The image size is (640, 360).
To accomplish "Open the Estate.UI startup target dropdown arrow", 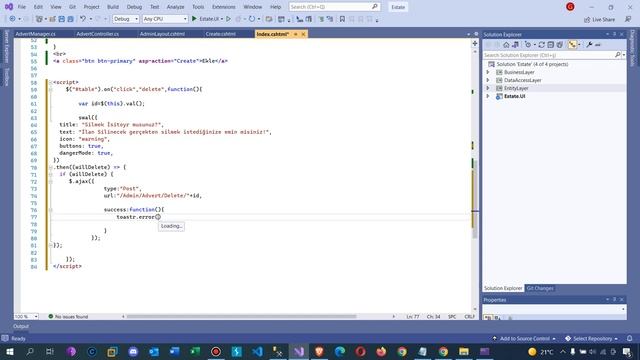I will coord(222,19).
